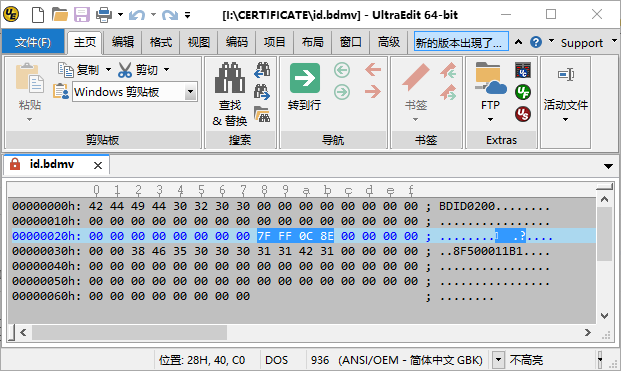Screen dimensions: 621x371
Task: Click the 新的版本出現了 notification button
Action: [x=461, y=42]
